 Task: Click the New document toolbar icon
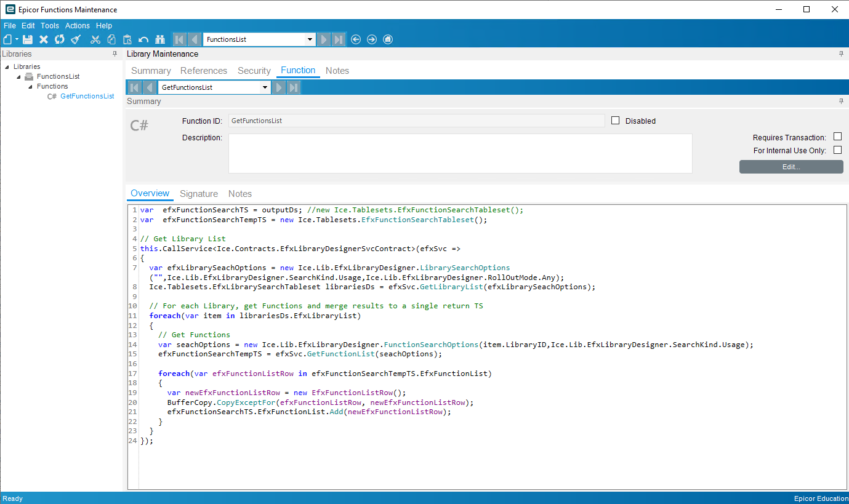pos(7,39)
